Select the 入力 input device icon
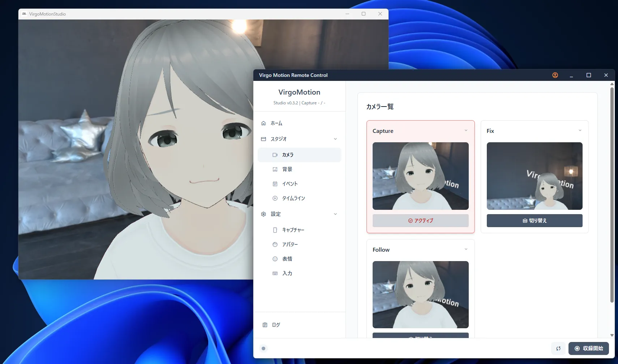This screenshot has height=364, width=618. pos(275,273)
